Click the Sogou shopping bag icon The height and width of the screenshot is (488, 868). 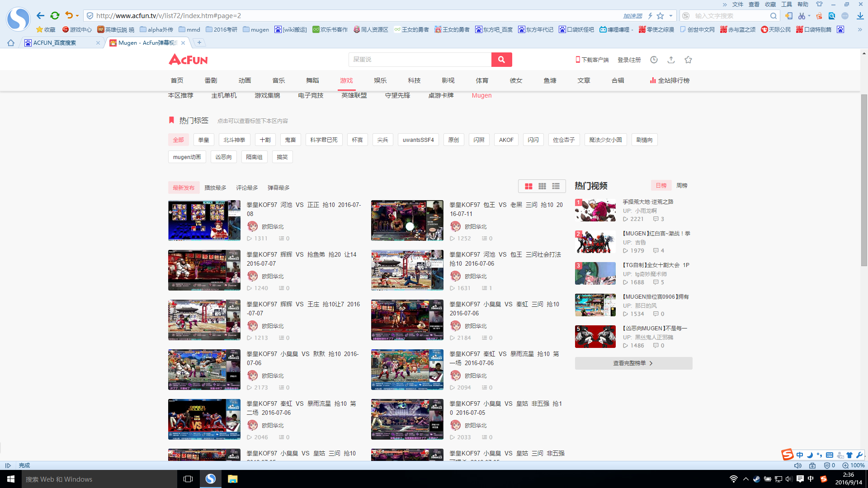tap(819, 16)
